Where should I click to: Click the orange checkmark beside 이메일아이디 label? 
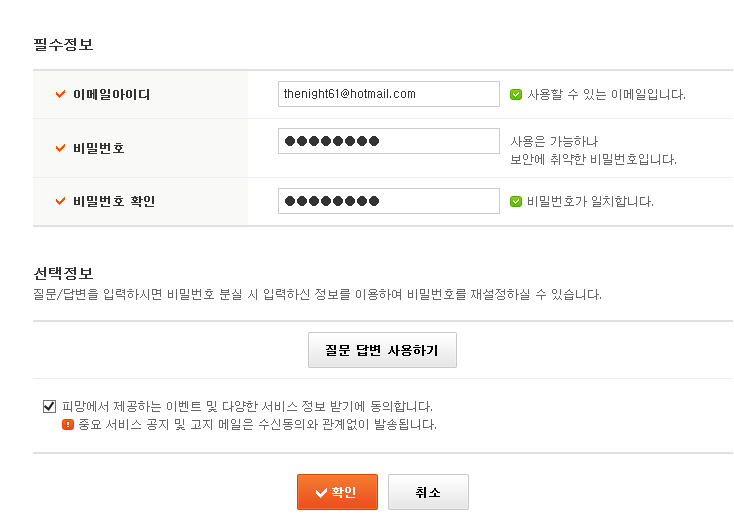point(60,94)
